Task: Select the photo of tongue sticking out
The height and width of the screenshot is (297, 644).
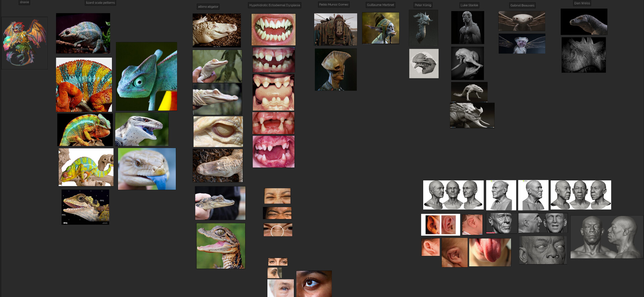Action: tap(490, 252)
